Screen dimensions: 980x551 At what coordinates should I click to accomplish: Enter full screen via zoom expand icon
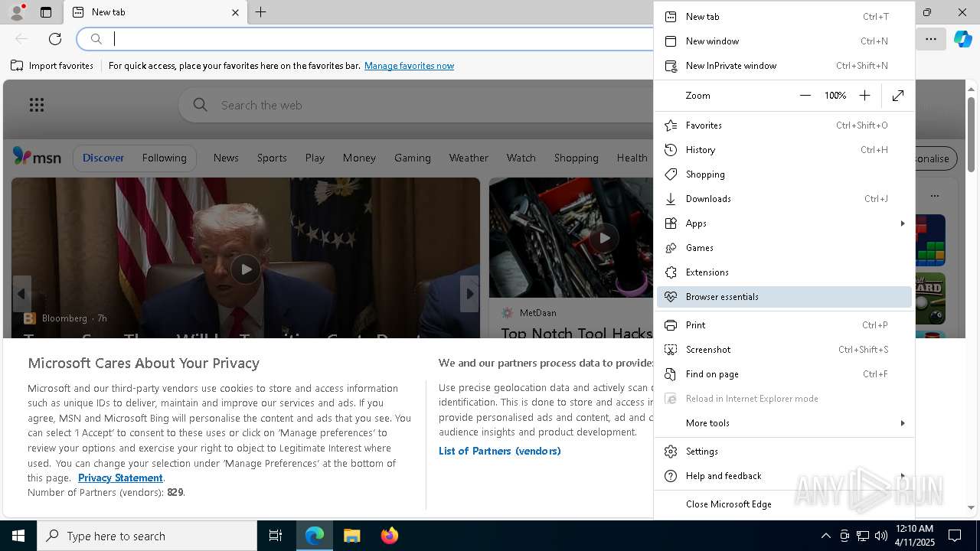click(x=898, y=95)
